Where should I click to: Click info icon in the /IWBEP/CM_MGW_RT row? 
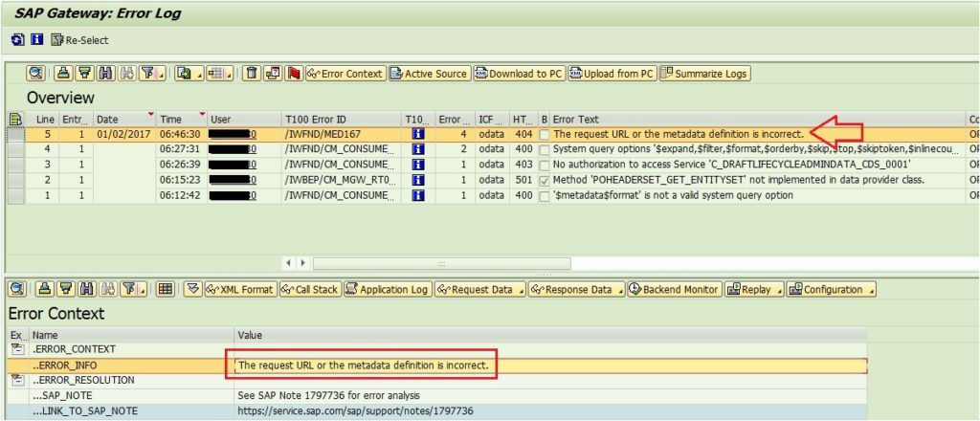[x=418, y=180]
